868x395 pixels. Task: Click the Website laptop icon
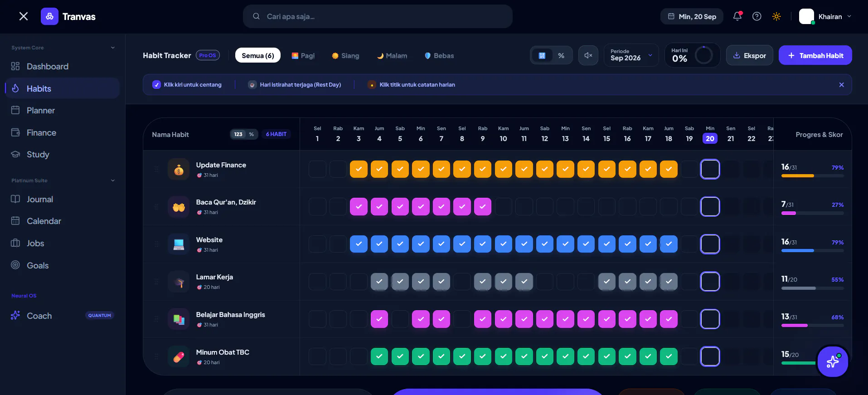tap(179, 244)
